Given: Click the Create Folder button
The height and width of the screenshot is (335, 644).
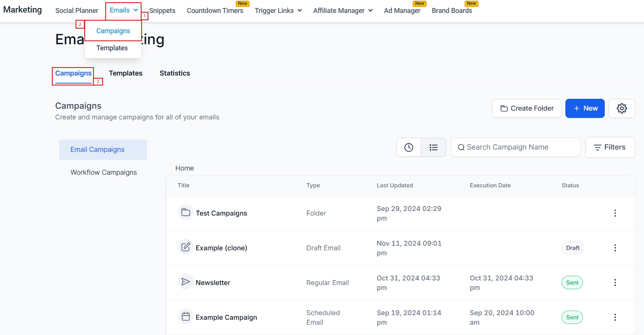Looking at the screenshot, I should [526, 108].
